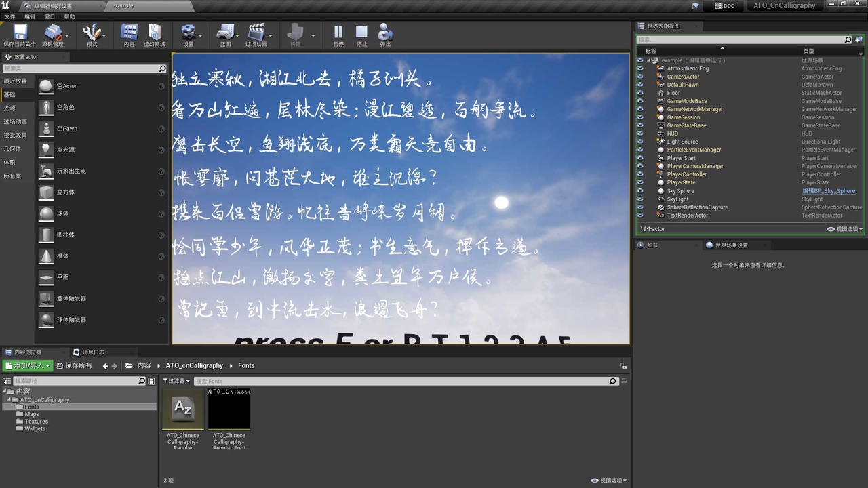Toggle visibility of TextRenderActor
This screenshot has width=868, height=488.
pos(639,216)
